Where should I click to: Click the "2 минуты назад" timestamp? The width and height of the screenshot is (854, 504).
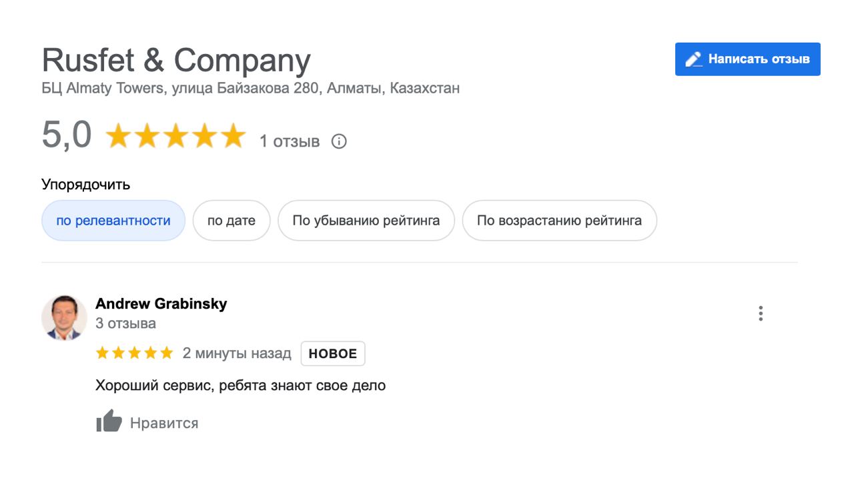click(237, 354)
